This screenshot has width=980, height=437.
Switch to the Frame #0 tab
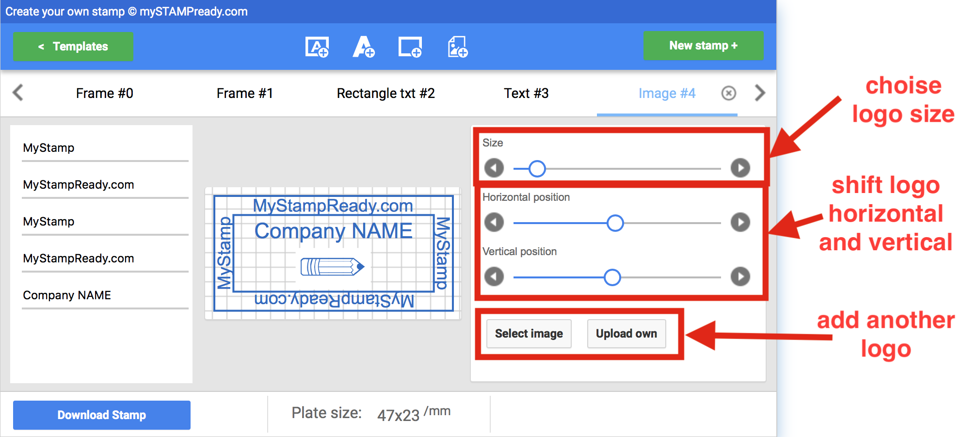pos(105,93)
